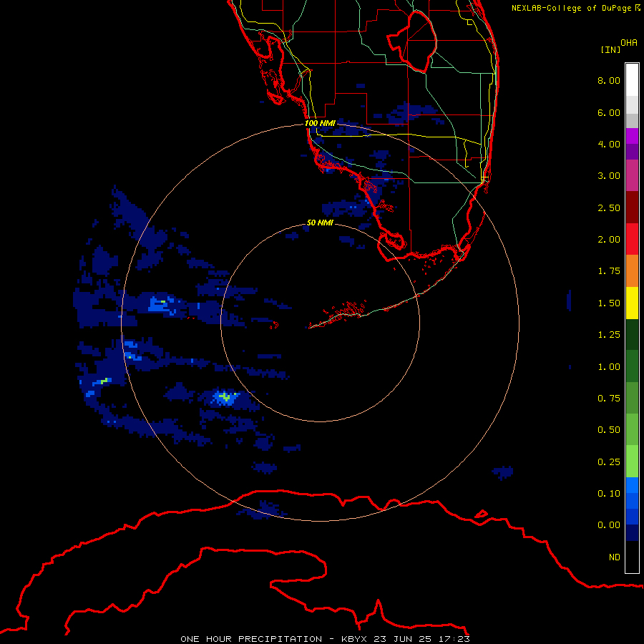Screen dimensions: 644x644
Task: Click the 1.25 legend value
Action: pos(609,335)
